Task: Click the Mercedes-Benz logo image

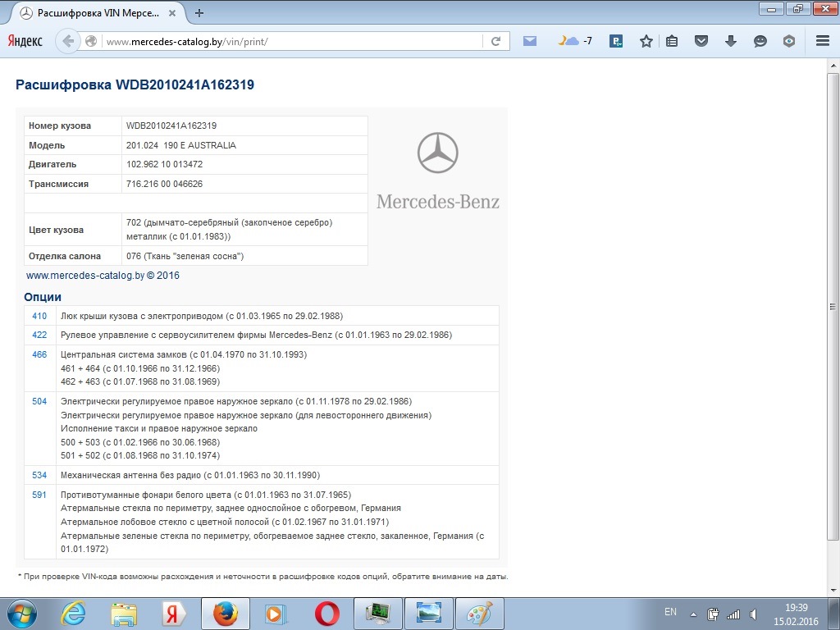Action: [438, 172]
